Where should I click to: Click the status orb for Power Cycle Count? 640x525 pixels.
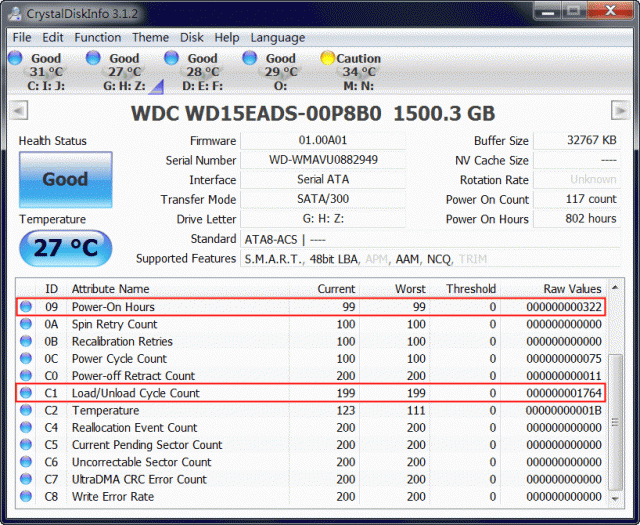click(26, 358)
